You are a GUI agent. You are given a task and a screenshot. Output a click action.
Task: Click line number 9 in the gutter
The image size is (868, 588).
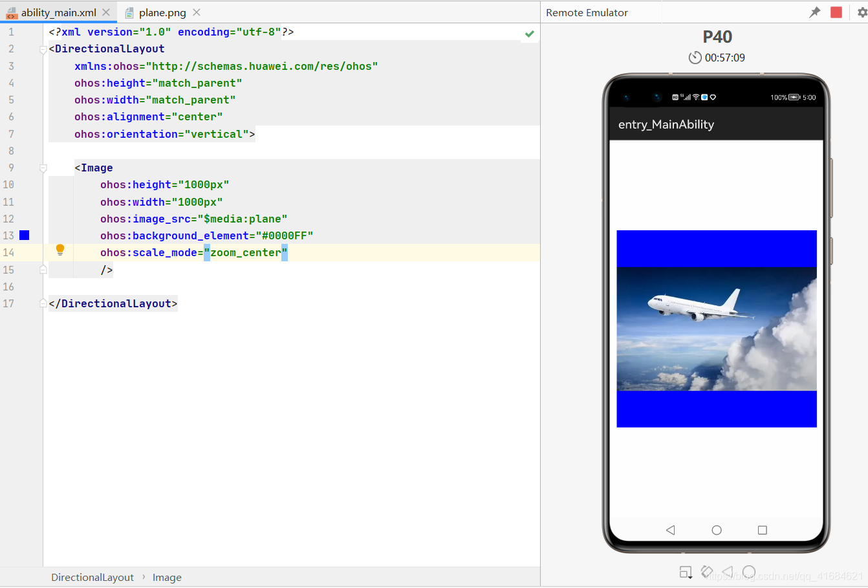pyautogui.click(x=11, y=168)
